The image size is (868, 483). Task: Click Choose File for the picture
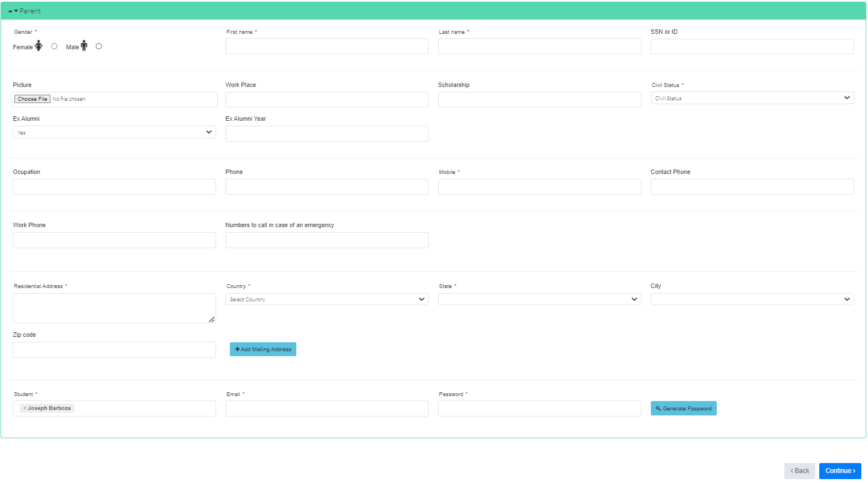click(x=32, y=99)
